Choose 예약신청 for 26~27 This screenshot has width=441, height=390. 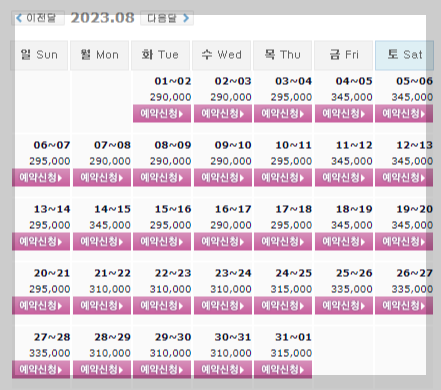point(404,306)
